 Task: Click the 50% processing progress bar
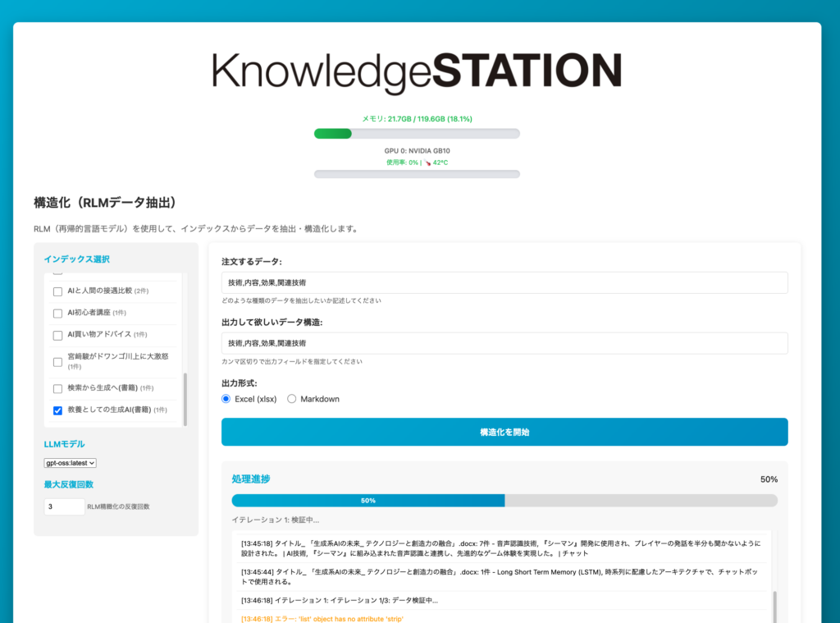(x=504, y=501)
